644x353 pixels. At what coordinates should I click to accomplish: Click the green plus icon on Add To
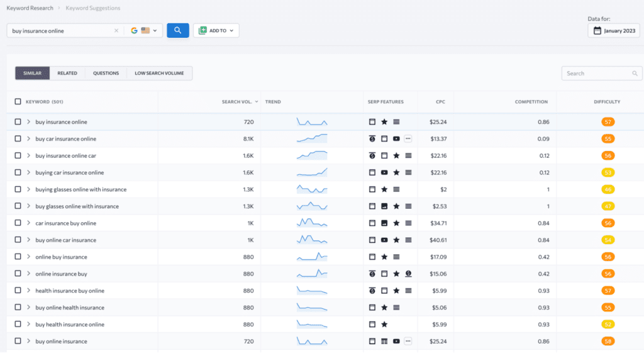pos(203,30)
